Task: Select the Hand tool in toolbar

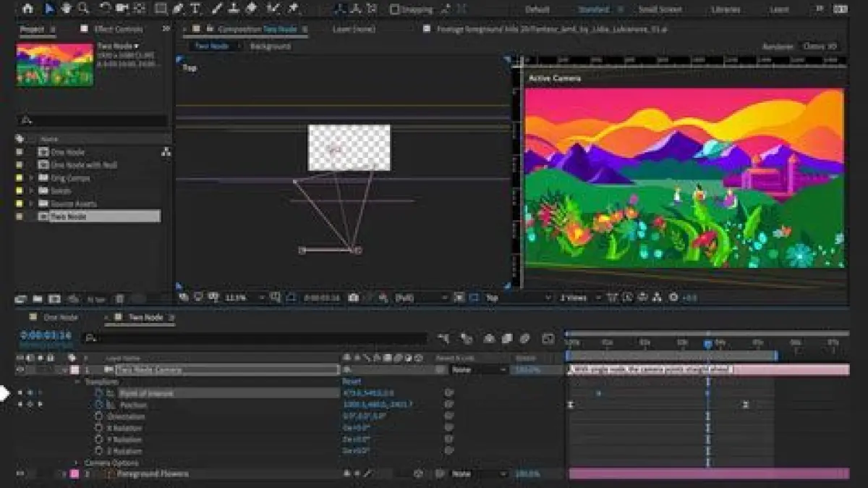Action: [x=67, y=9]
